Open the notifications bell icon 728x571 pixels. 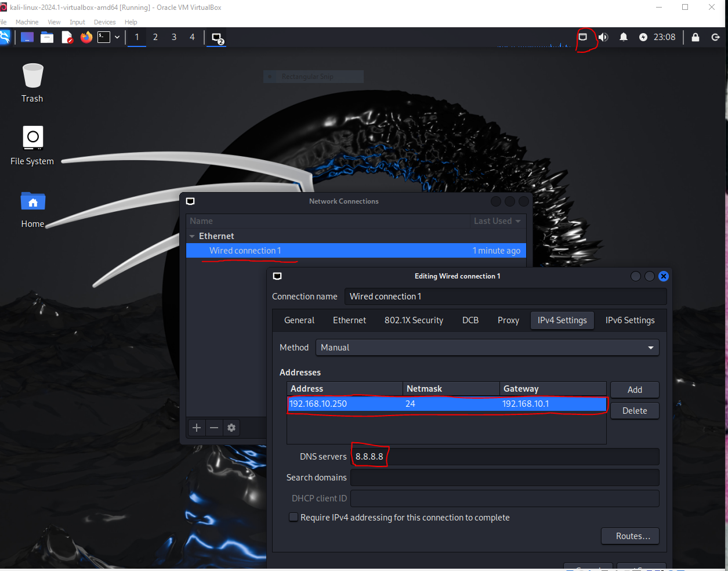point(624,37)
